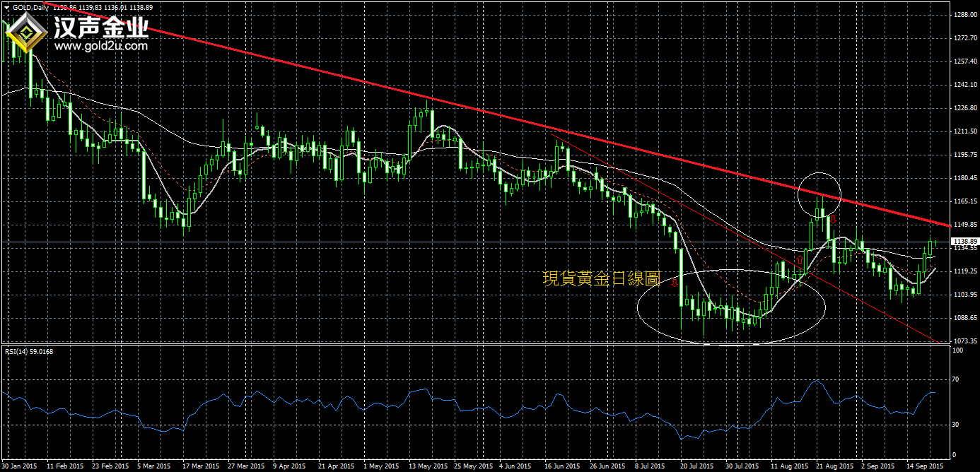Select the red down arrow near 20 Jul 2015

point(675,283)
